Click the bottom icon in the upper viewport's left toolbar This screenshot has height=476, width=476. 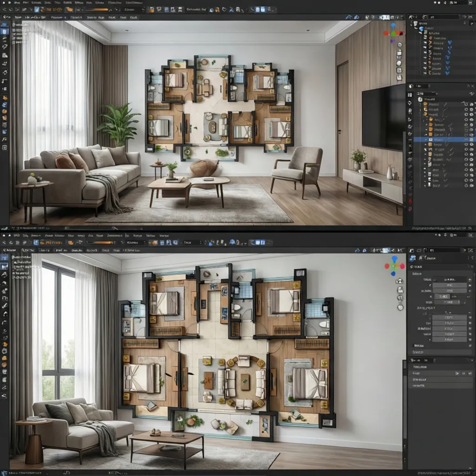point(5,147)
